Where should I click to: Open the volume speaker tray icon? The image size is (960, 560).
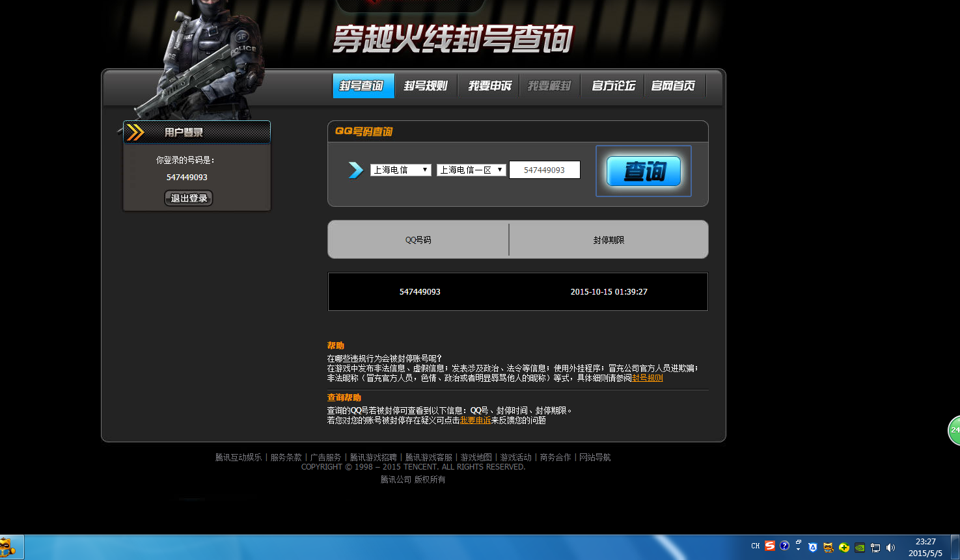tap(890, 547)
